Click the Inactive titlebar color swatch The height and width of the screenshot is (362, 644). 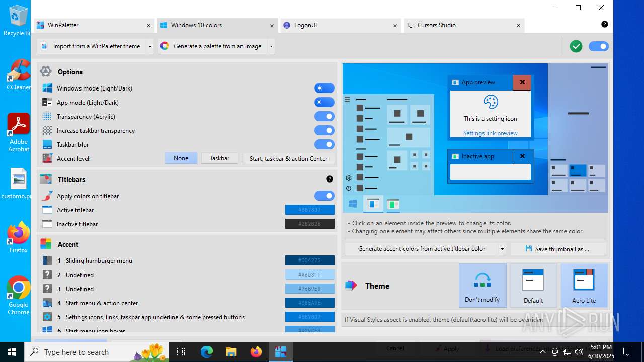310,224
